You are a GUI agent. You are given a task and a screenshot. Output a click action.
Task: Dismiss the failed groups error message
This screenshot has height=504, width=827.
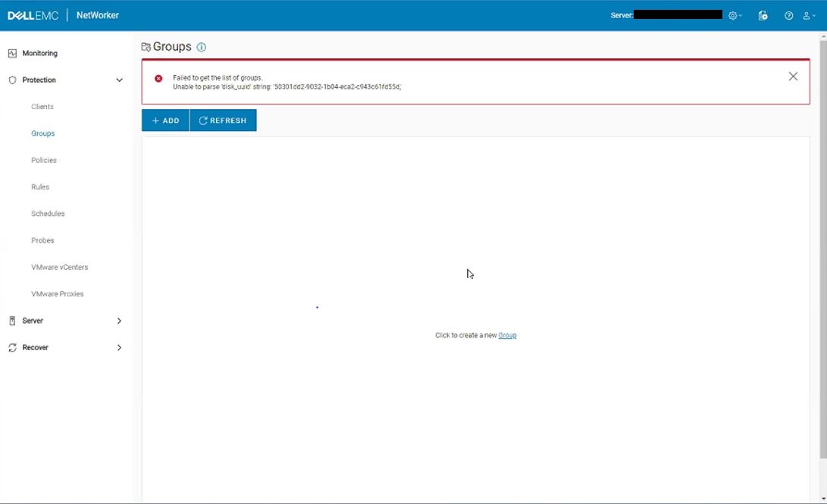tap(793, 76)
